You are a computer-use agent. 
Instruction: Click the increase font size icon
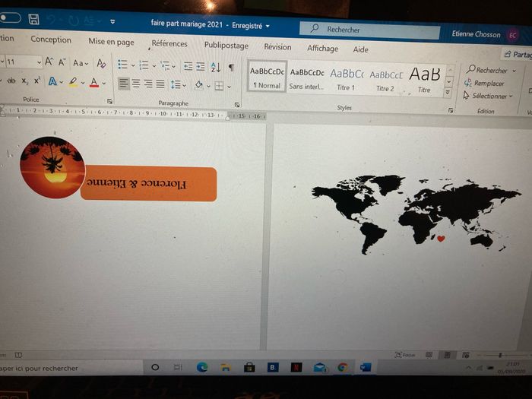pyautogui.click(x=49, y=62)
